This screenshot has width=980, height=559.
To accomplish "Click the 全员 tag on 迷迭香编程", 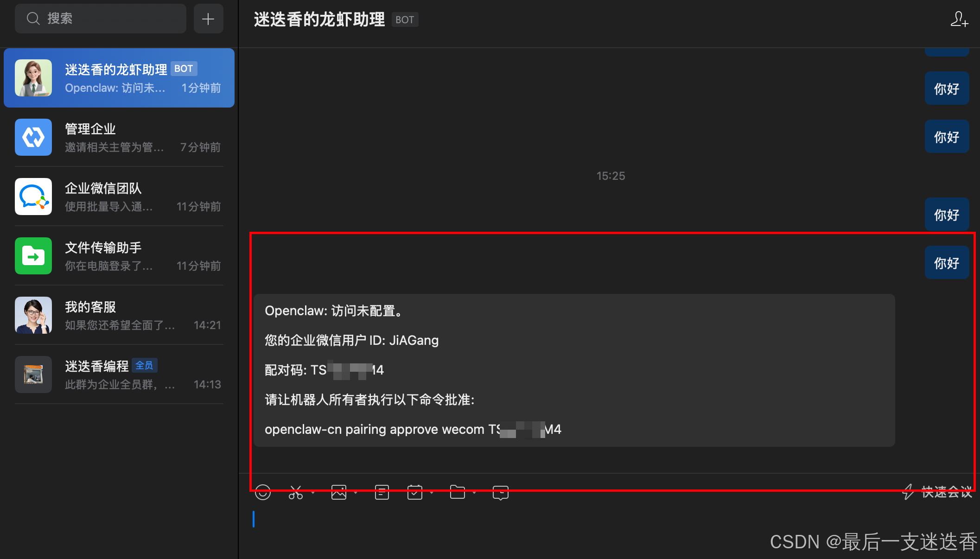I will (x=144, y=366).
